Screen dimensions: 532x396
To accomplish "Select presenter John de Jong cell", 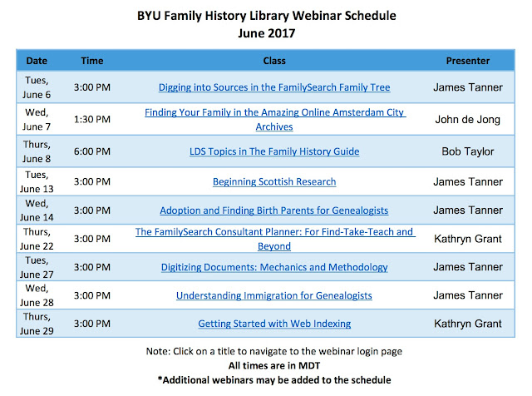I will tap(467, 120).
